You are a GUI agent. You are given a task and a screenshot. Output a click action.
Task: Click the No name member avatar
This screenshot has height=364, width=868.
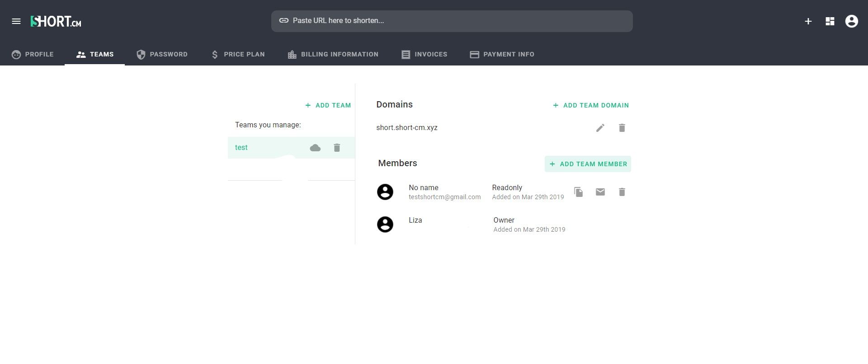pos(385,192)
